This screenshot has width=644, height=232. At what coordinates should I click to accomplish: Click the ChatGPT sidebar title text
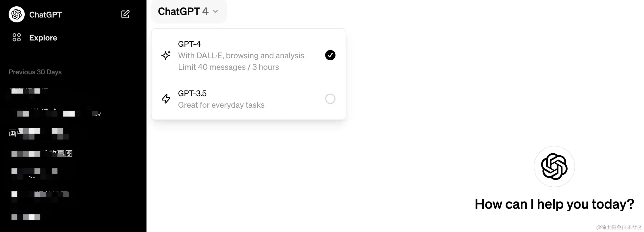pos(45,15)
